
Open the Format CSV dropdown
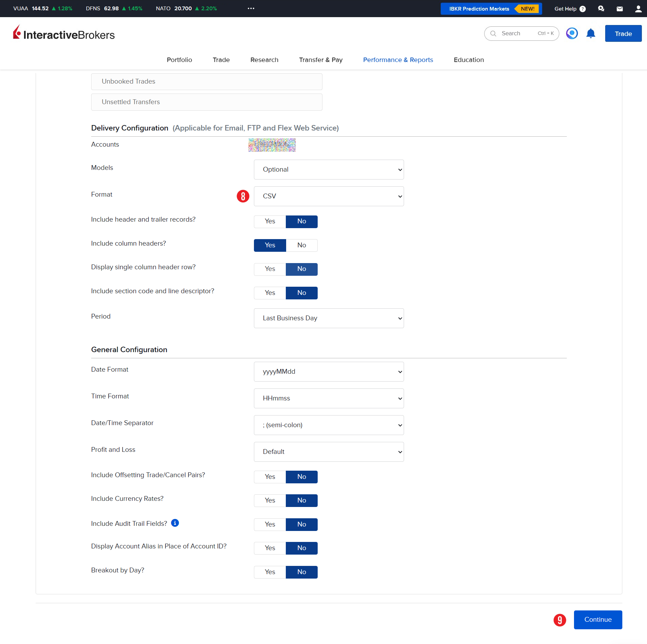(329, 196)
